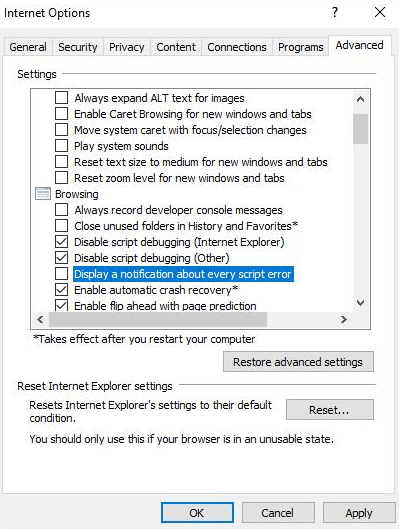Click the horizontal scroll left arrow

click(40, 319)
